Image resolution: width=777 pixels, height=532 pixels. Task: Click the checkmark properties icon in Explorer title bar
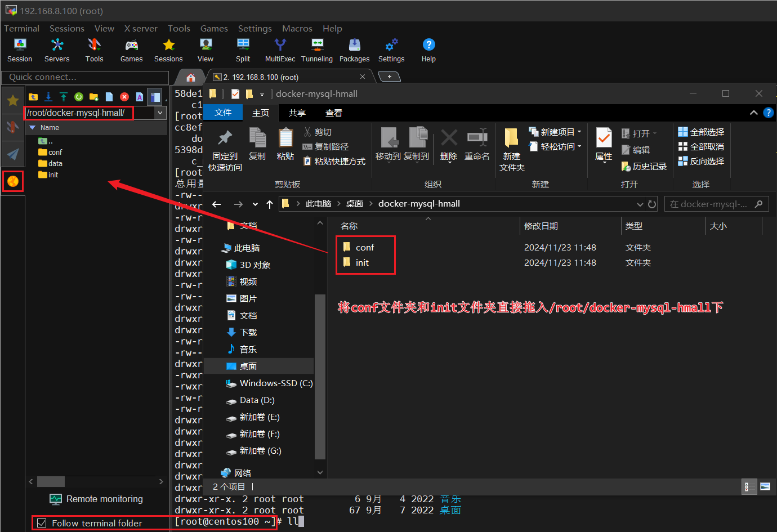click(235, 94)
